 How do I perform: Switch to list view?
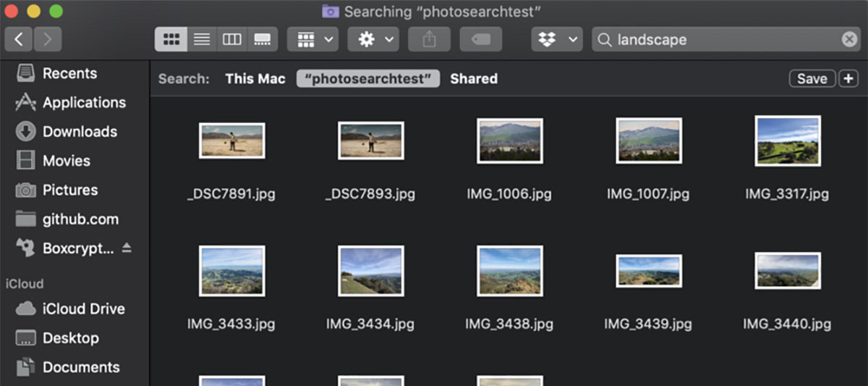point(202,39)
